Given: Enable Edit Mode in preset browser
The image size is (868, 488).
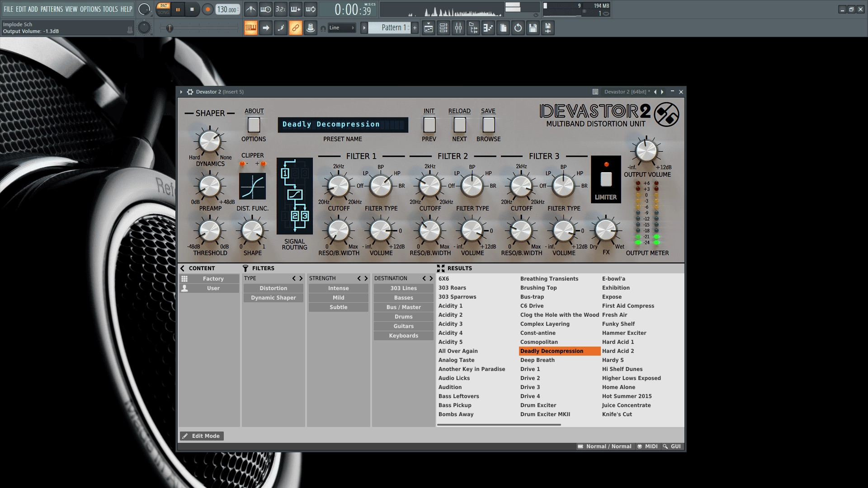Looking at the screenshot, I should coord(202,436).
